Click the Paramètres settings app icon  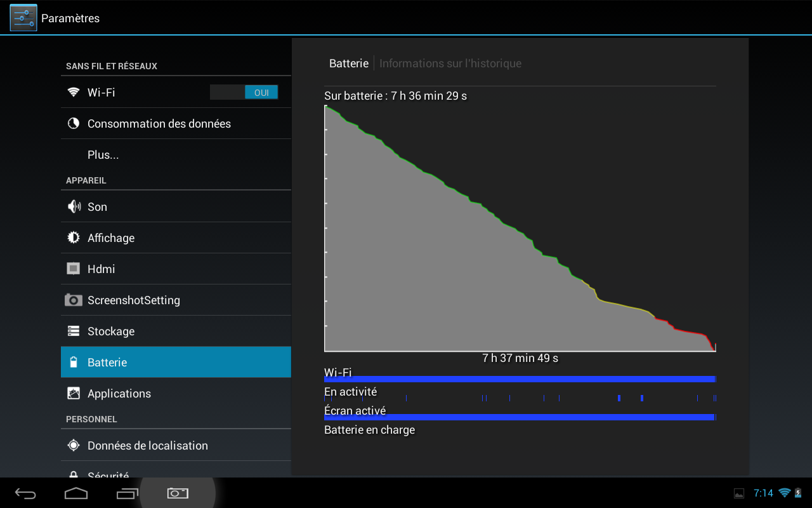(23, 18)
